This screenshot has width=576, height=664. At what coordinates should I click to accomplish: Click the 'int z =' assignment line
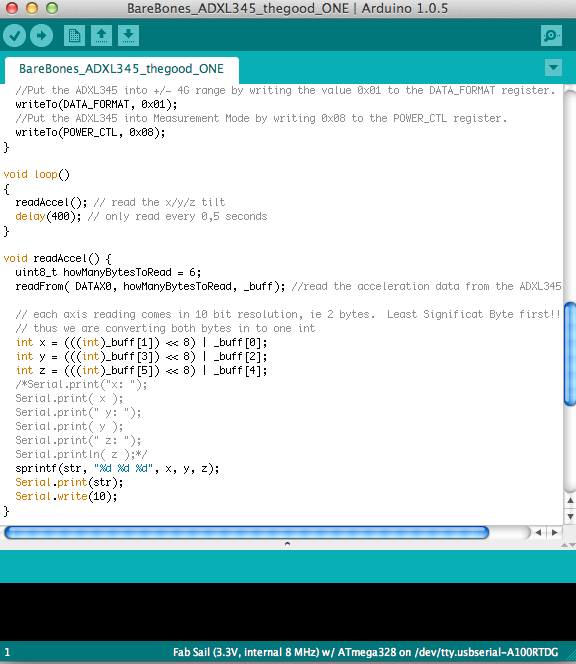point(141,370)
